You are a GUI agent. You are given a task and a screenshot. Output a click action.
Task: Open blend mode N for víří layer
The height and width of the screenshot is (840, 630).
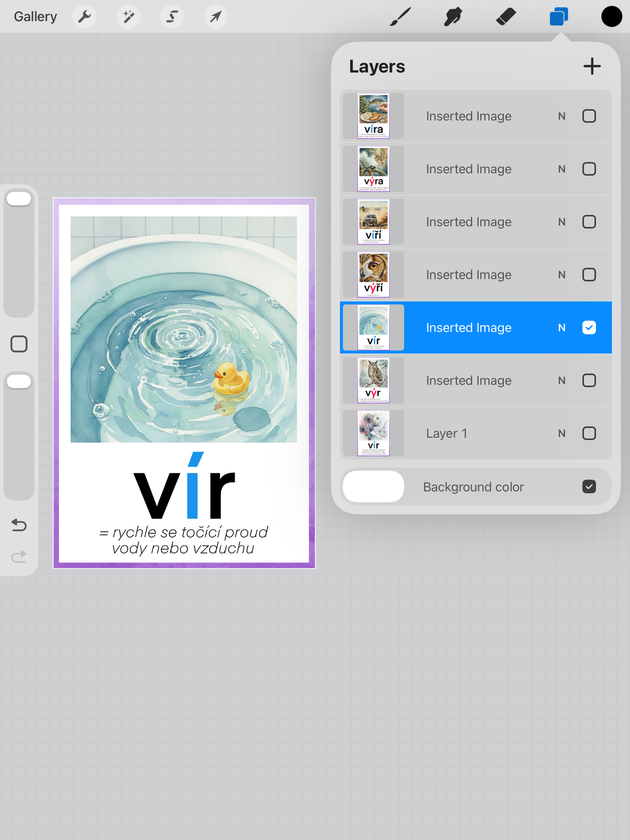[x=562, y=222]
